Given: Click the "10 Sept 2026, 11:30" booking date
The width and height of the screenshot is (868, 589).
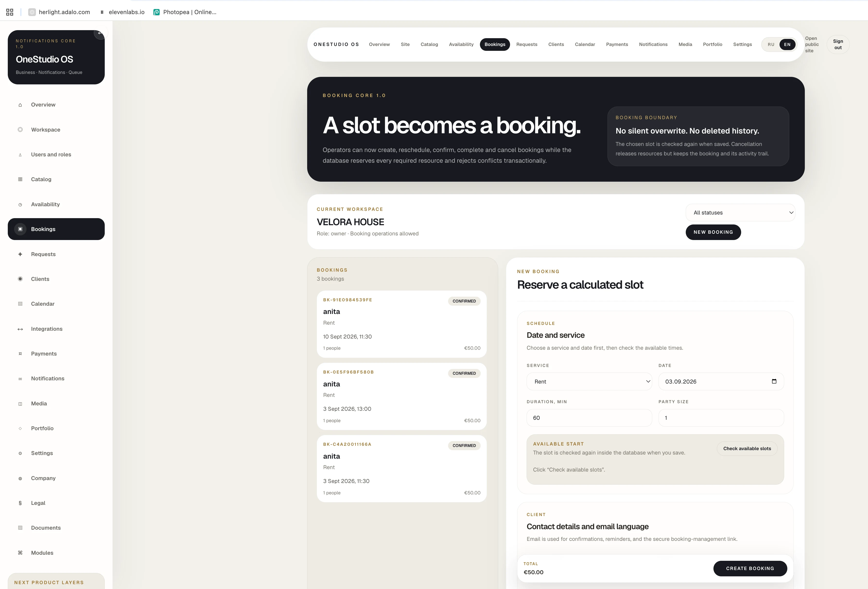Looking at the screenshot, I should [347, 337].
